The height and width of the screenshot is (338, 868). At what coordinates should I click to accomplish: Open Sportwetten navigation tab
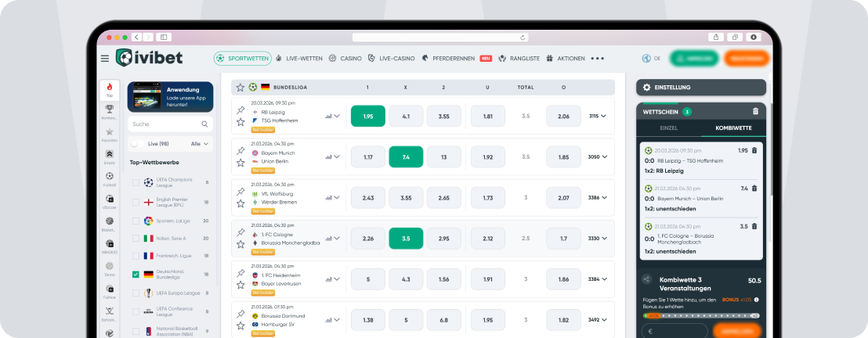[x=243, y=58]
